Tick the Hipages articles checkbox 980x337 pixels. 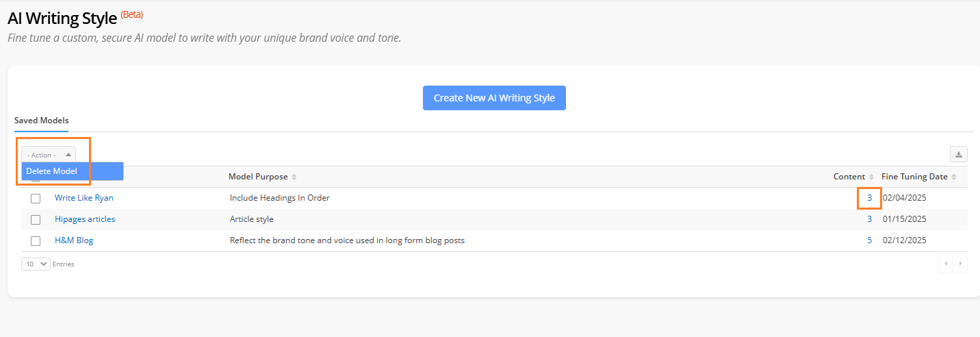click(x=36, y=220)
